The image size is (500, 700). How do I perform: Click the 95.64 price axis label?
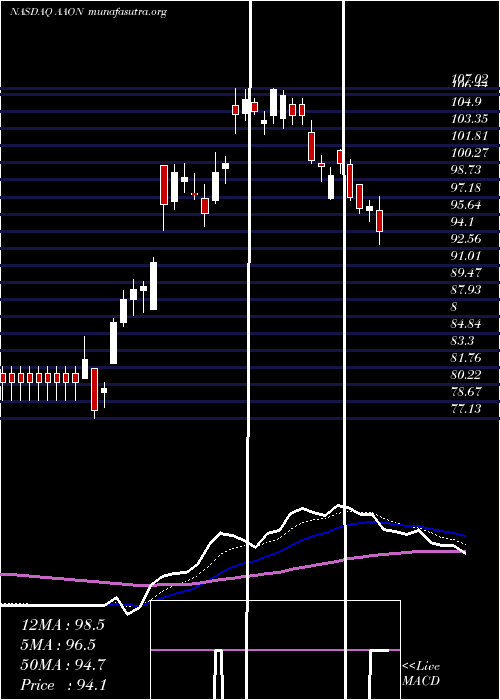[x=467, y=204]
